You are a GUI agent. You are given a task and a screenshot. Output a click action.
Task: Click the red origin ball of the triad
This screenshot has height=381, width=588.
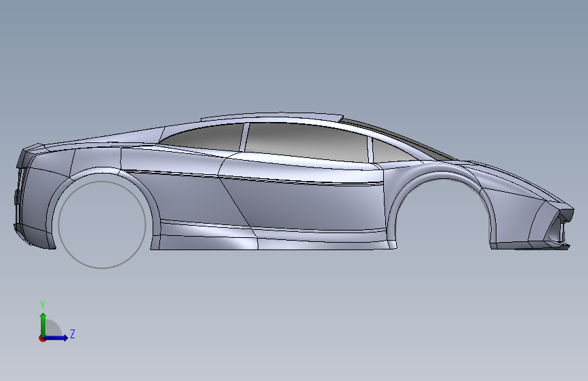pos(42,338)
